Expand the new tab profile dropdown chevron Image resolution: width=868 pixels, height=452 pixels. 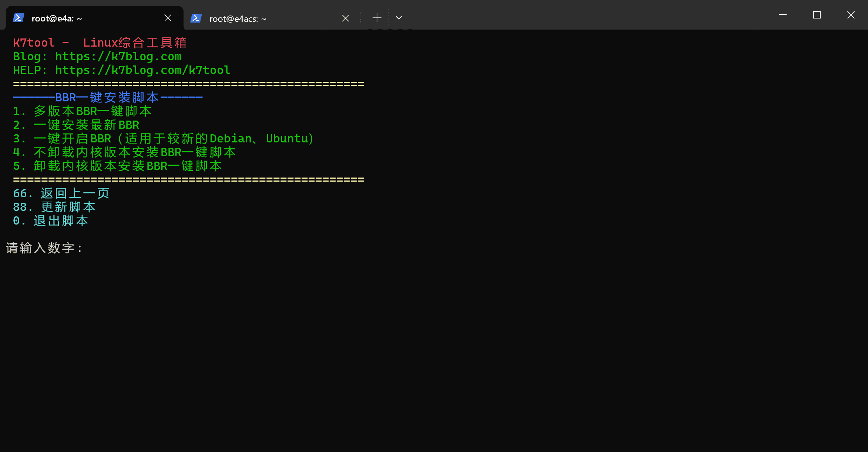(398, 18)
